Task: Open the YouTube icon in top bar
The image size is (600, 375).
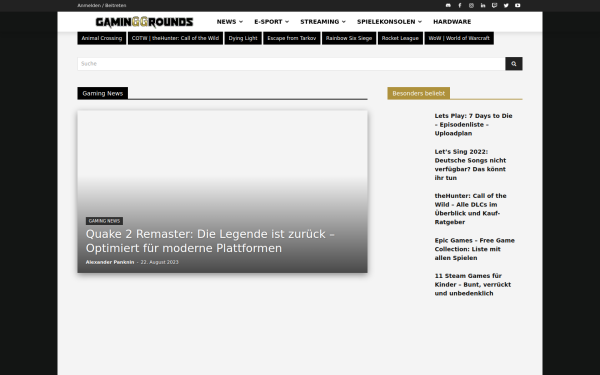Action: click(x=517, y=5)
